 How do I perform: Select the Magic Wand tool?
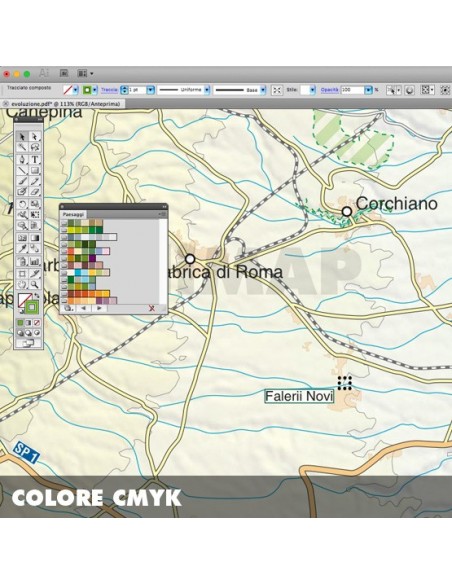tap(22, 147)
